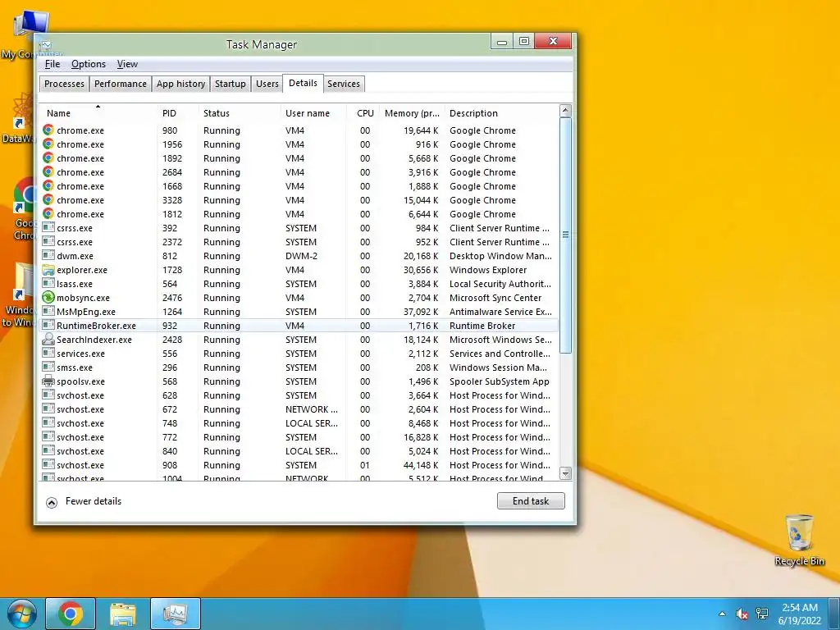
Task: Click the SearchIndexer.exe icon
Action: click(48, 339)
